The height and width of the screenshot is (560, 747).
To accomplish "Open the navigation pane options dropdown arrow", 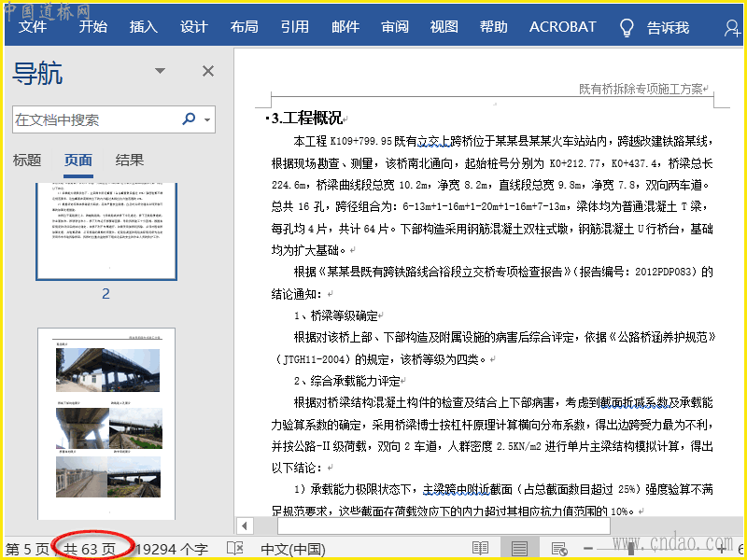I will tap(160, 71).
